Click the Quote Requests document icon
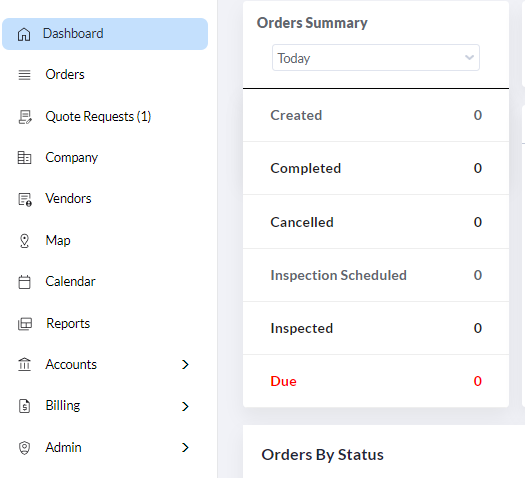Image resolution: width=525 pixels, height=478 pixels. [x=25, y=117]
